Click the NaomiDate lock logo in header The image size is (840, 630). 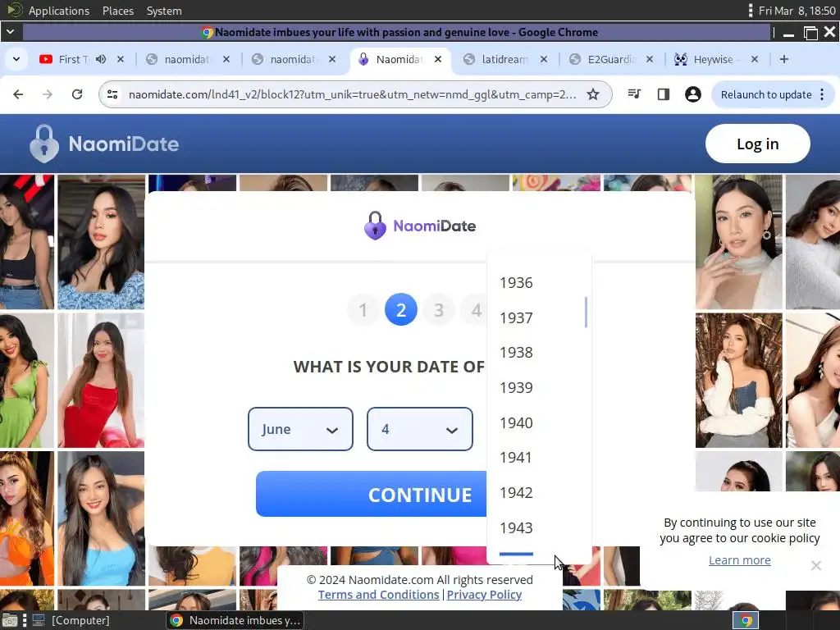tap(44, 144)
